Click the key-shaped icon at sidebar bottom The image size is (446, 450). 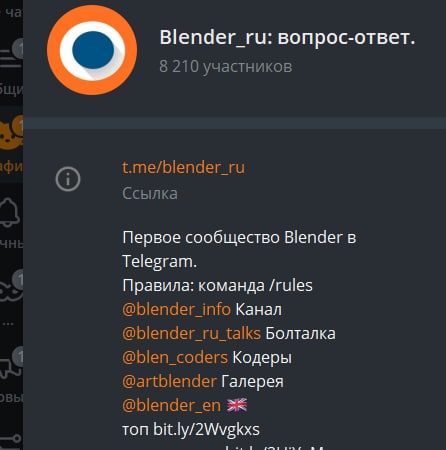click(x=11, y=438)
